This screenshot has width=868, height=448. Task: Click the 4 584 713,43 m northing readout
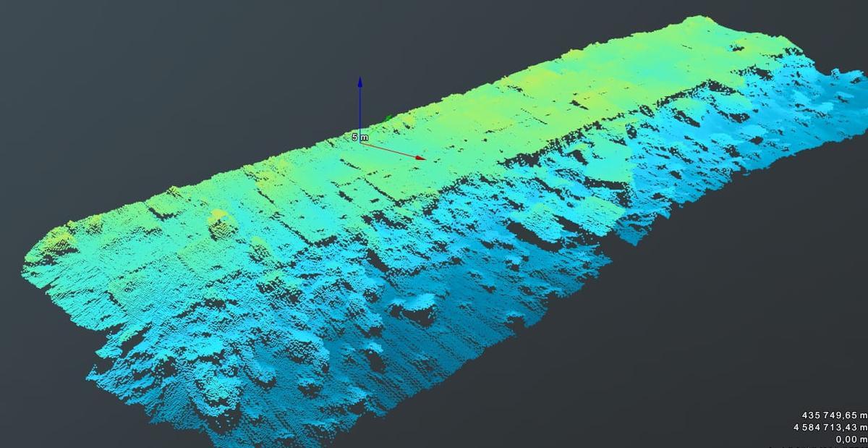point(830,427)
